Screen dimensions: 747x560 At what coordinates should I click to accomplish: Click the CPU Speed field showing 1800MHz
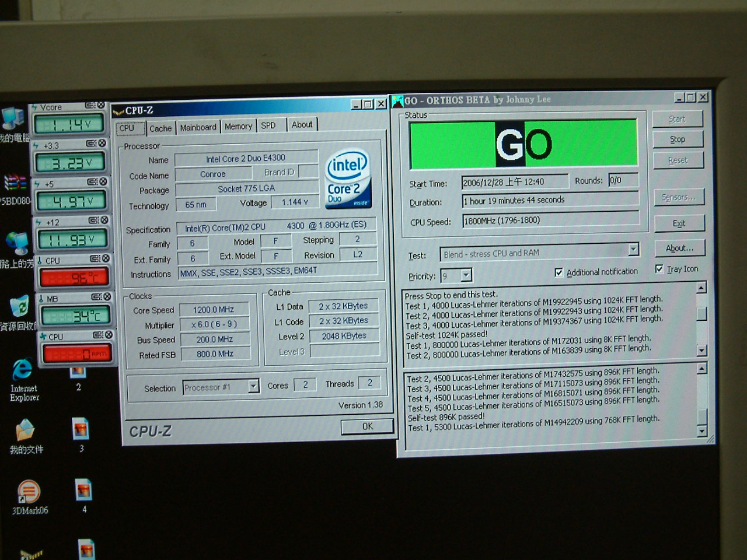(x=551, y=220)
